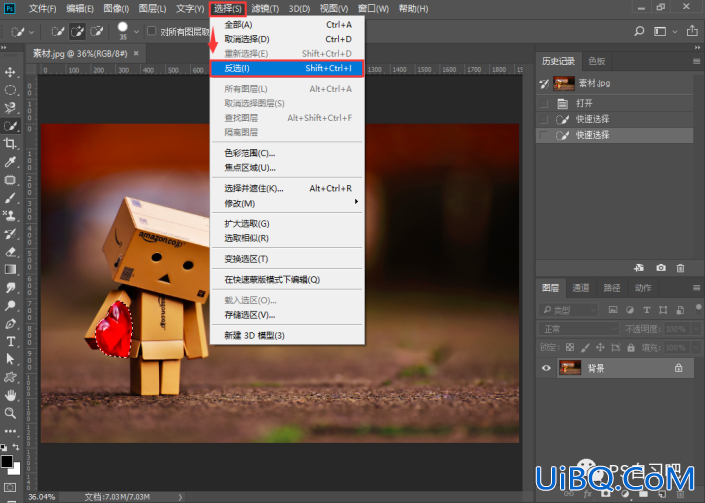705x503 pixels.
Task: Select the Elliptical Marquee tool
Action: click(10, 90)
